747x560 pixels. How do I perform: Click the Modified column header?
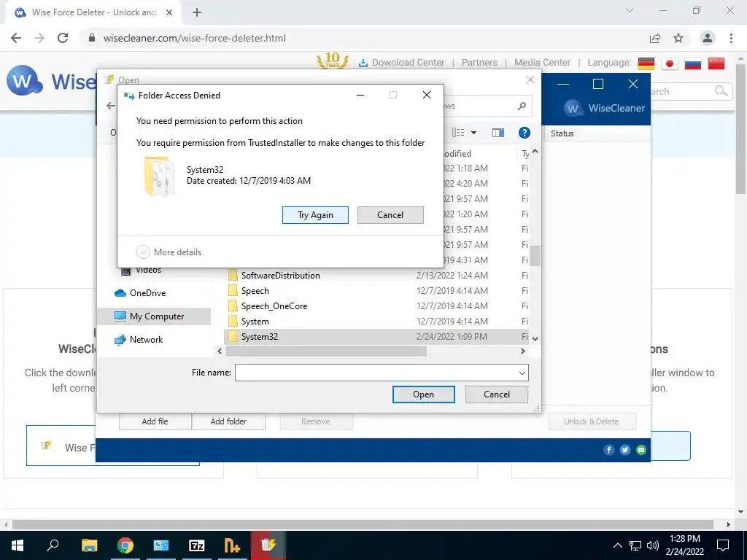(x=457, y=153)
